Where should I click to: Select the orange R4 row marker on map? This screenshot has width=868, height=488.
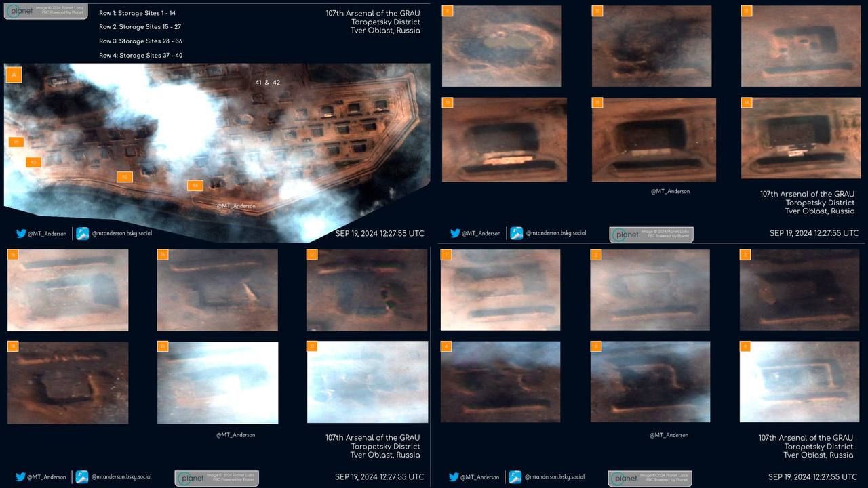click(x=195, y=185)
